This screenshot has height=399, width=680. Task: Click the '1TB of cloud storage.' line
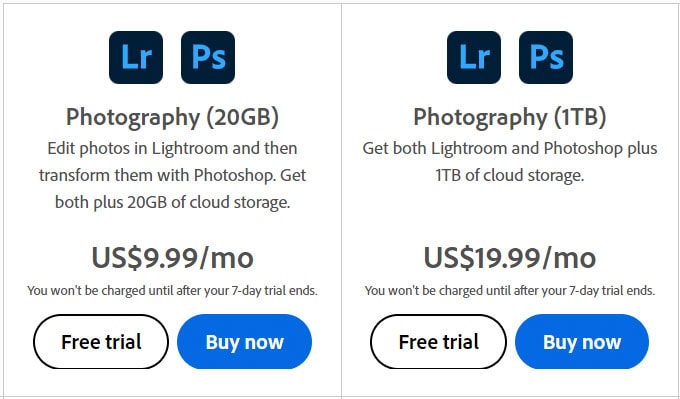(x=510, y=176)
